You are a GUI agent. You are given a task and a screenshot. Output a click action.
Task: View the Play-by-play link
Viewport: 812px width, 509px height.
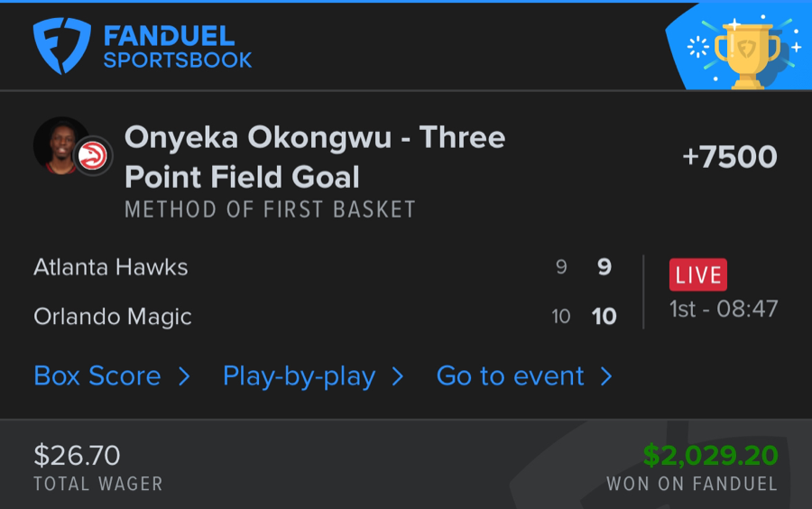[299, 376]
